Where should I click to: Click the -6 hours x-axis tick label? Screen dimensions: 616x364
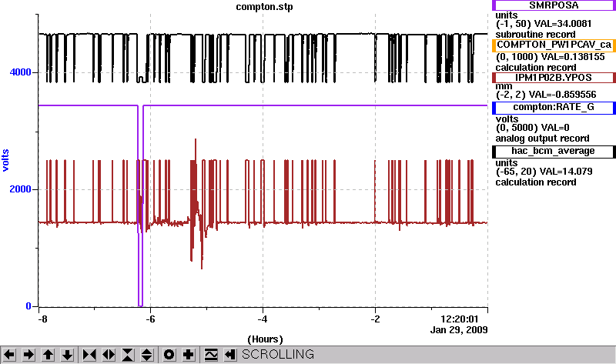pyautogui.click(x=150, y=319)
